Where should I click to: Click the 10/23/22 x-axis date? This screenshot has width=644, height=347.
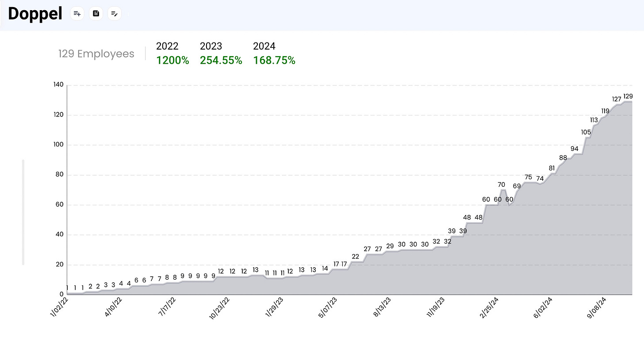pyautogui.click(x=220, y=308)
